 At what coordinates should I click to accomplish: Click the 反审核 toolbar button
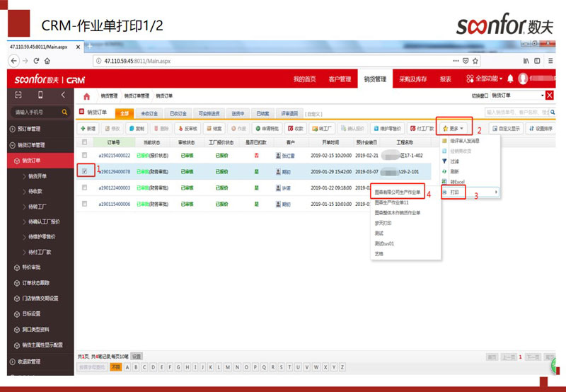pos(187,129)
